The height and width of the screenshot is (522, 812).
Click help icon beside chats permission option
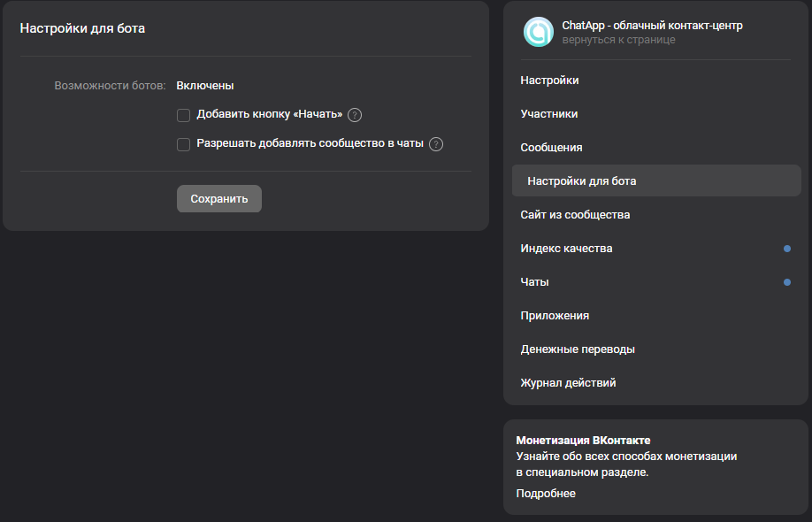(436, 144)
